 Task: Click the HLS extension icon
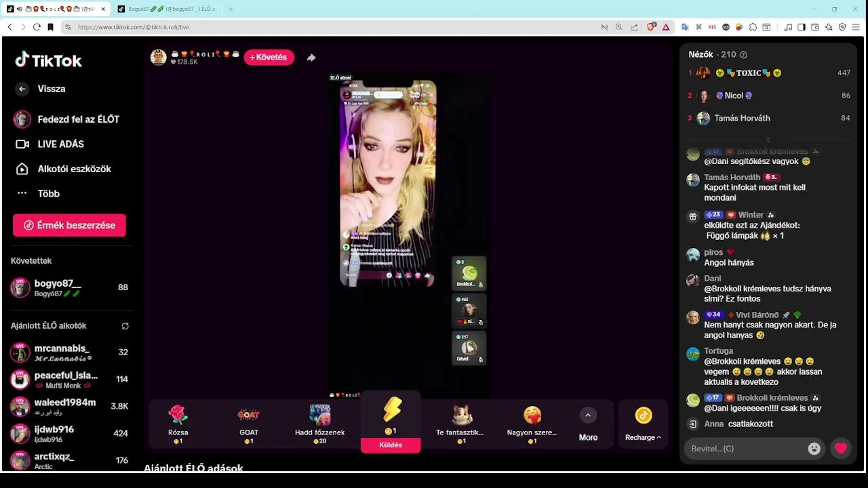coord(712,27)
